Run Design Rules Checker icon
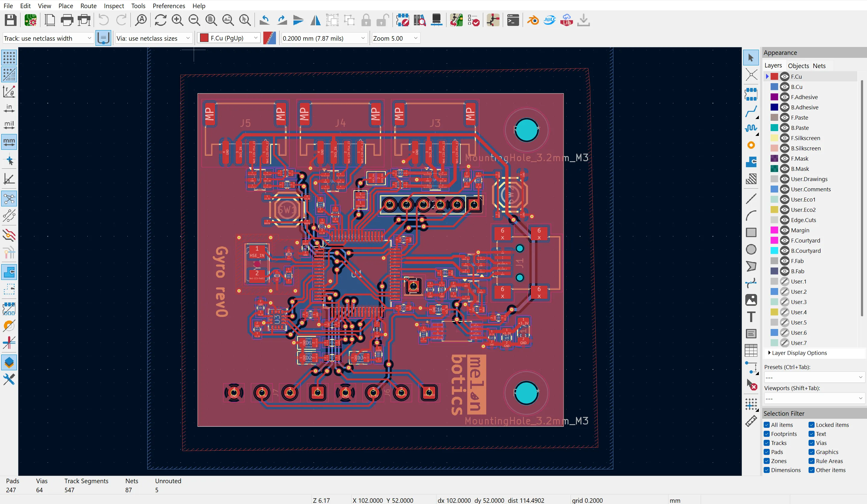Viewport: 867px width, 504px height. click(474, 20)
